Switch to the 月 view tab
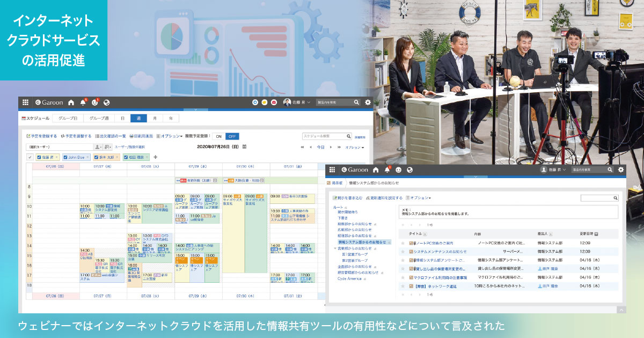The height and width of the screenshot is (338, 644). 155,117
